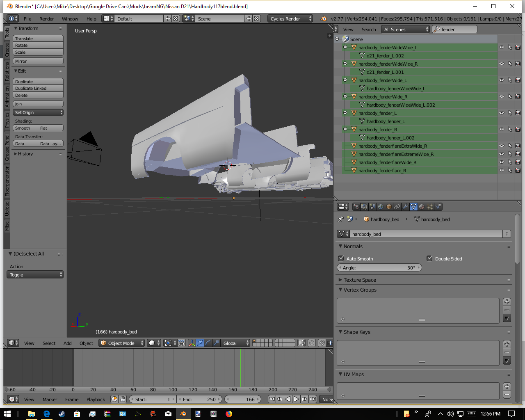
Task: Click the Blender icon in taskbar
Action: [183, 414]
